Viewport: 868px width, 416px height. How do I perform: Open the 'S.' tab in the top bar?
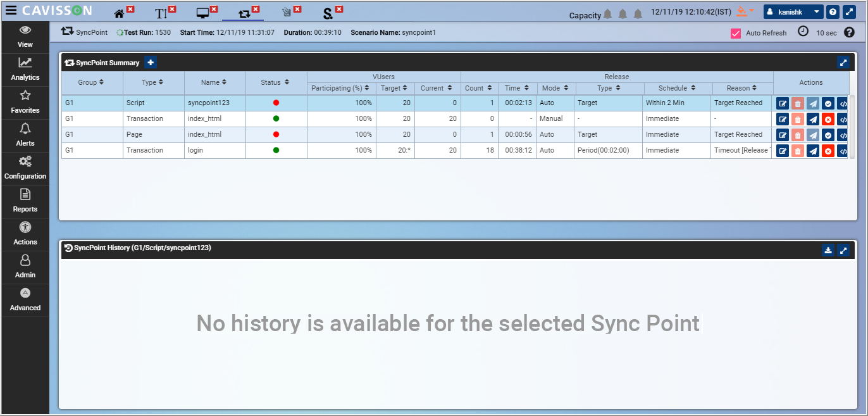click(328, 13)
